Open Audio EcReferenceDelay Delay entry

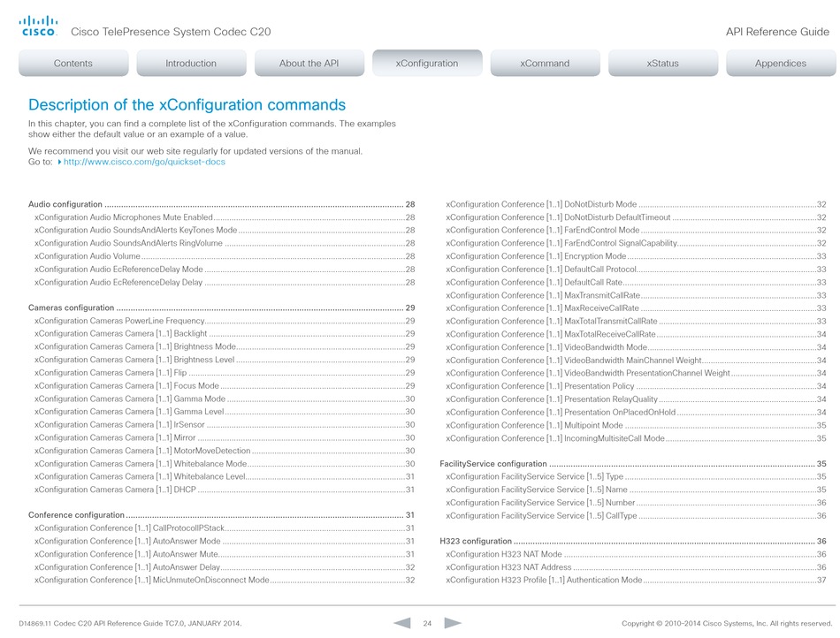pos(225,282)
